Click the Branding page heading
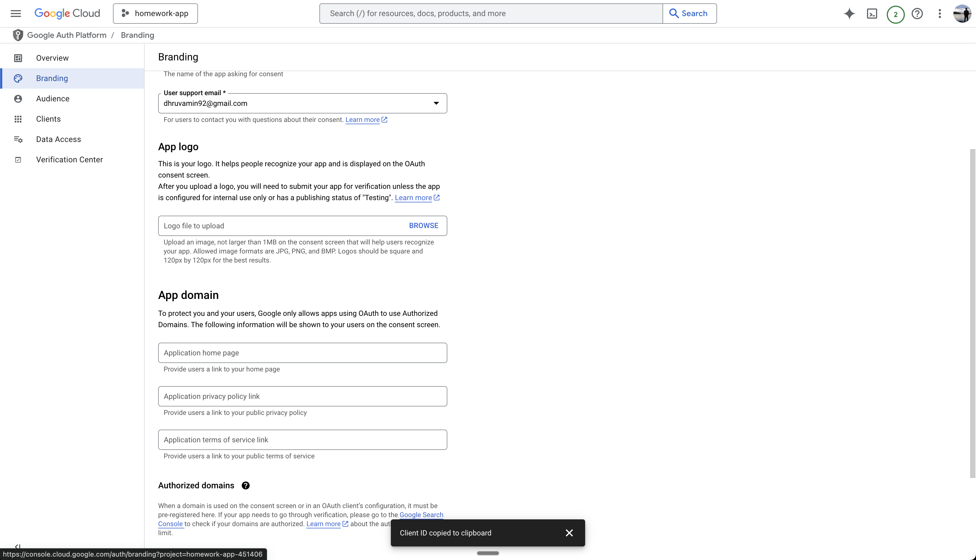Image resolution: width=976 pixels, height=560 pixels. pyautogui.click(x=178, y=57)
